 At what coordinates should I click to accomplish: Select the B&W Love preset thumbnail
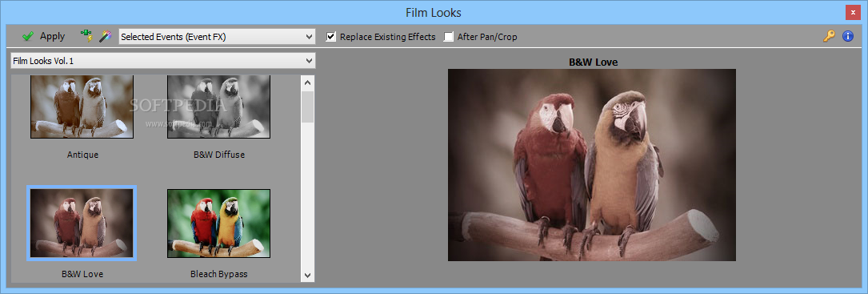click(82, 223)
